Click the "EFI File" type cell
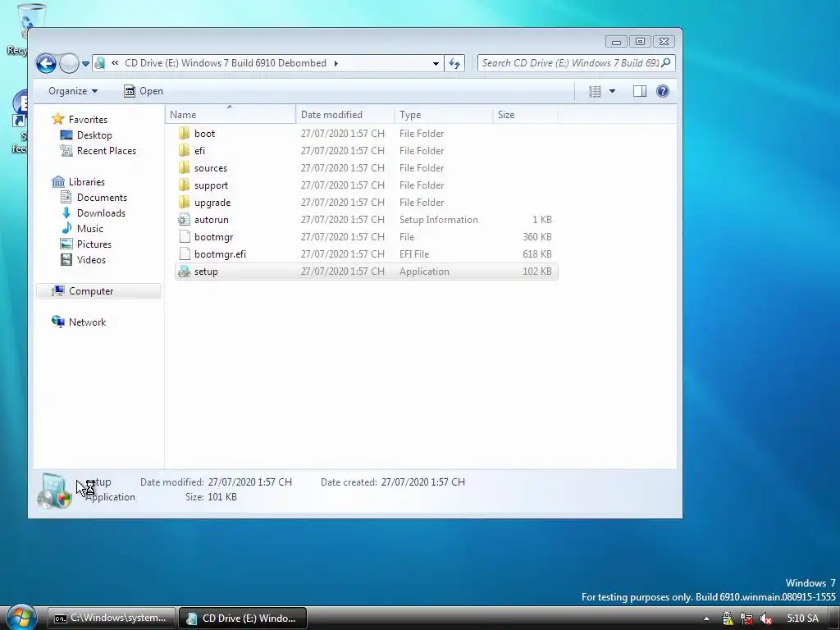The width and height of the screenshot is (840, 630). coord(414,254)
